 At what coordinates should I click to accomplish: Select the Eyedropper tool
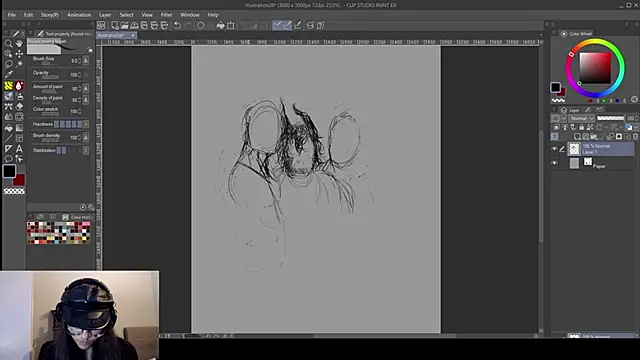(8, 75)
